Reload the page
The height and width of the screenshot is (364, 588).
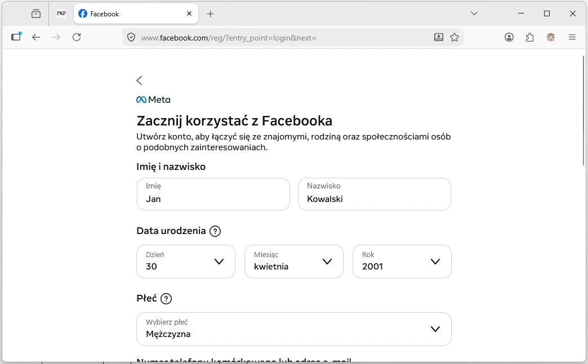77,37
